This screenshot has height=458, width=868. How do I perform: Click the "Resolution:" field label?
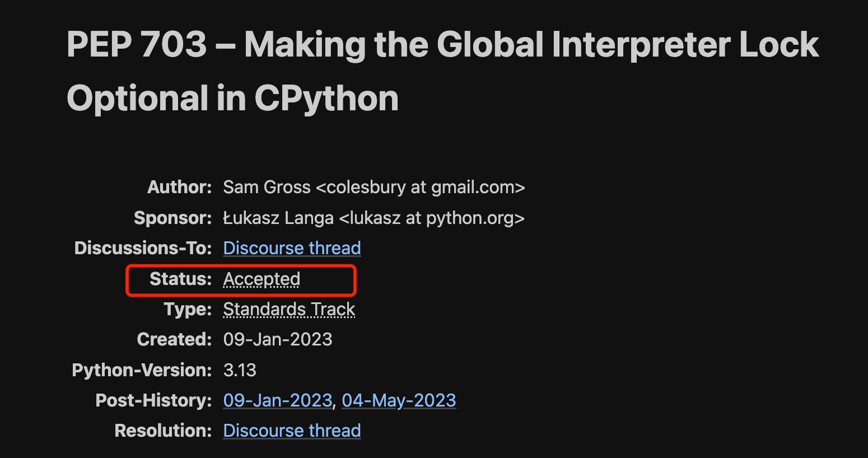(x=163, y=431)
